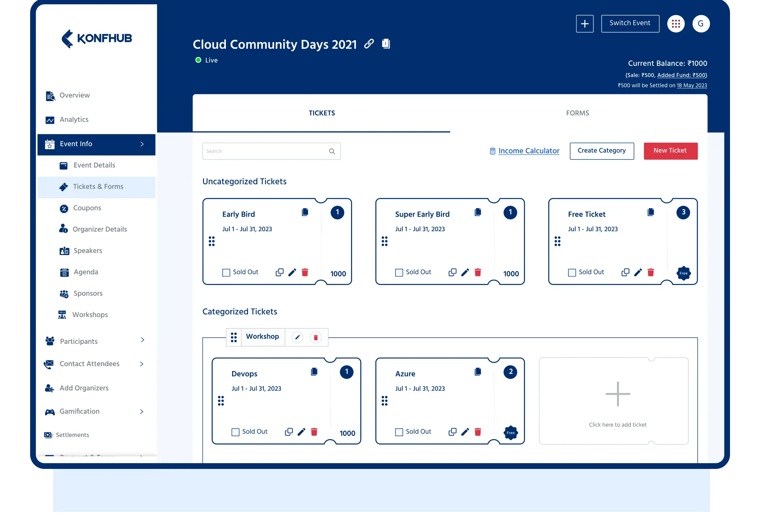Edit the Super Early Bird ticket

[x=465, y=272]
